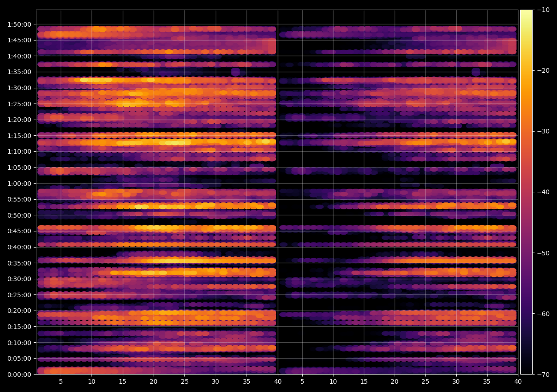The image size is (557, 392).
Task: Click the 0:30:00 time axis label
Action: coord(19,279)
